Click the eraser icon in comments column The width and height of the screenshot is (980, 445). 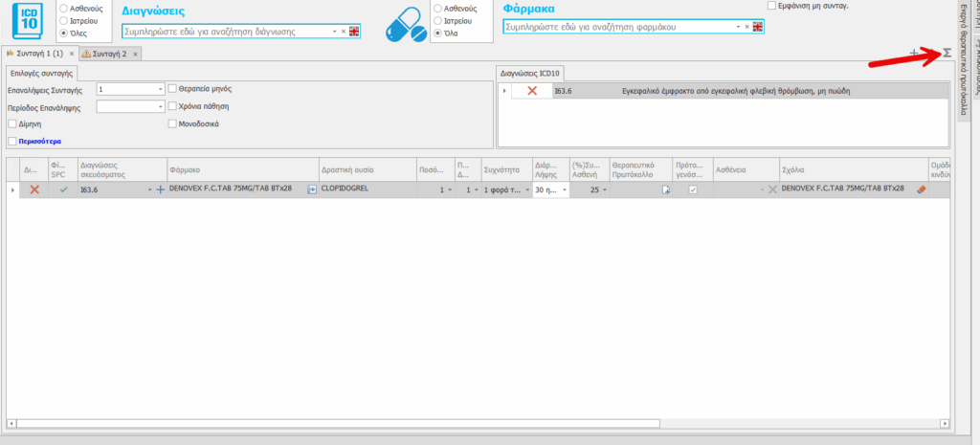[922, 190]
